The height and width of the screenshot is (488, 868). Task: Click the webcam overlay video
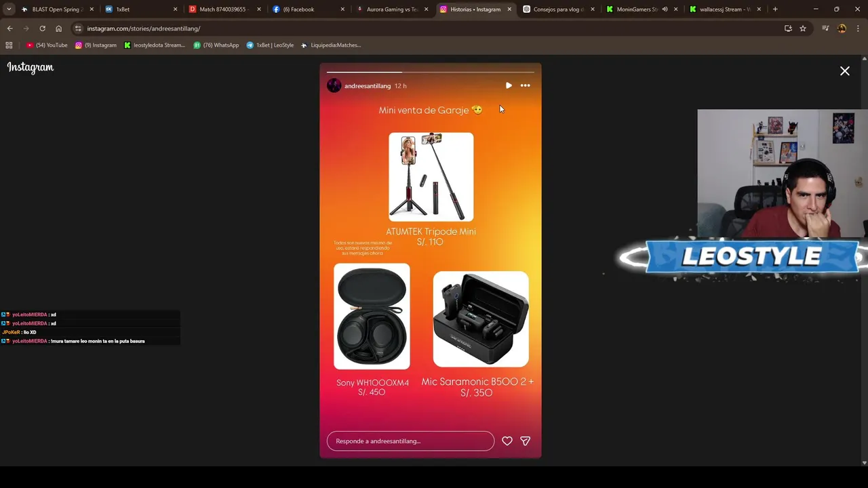tap(783, 174)
